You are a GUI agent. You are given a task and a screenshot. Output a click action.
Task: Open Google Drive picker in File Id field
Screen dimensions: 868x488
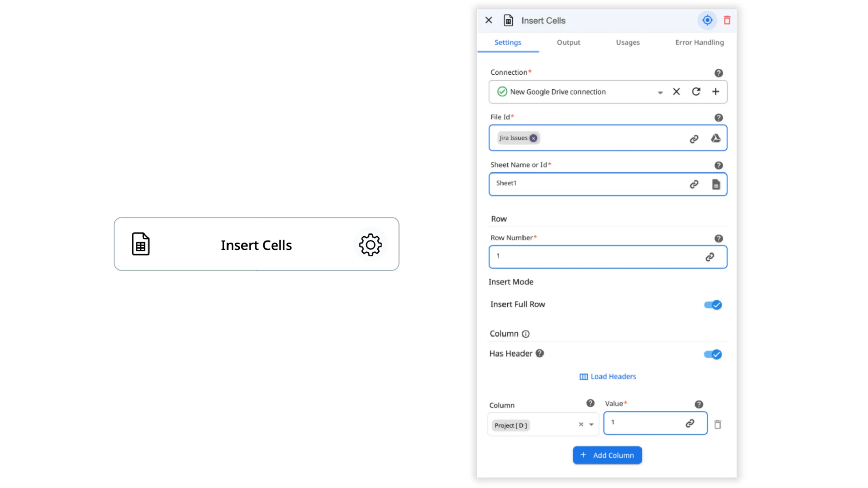[715, 138]
